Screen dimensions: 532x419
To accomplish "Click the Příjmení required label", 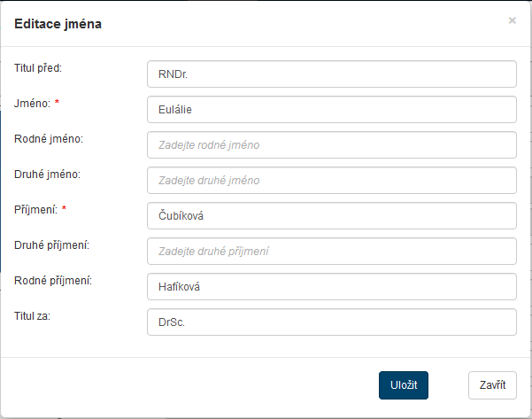I will [37, 209].
